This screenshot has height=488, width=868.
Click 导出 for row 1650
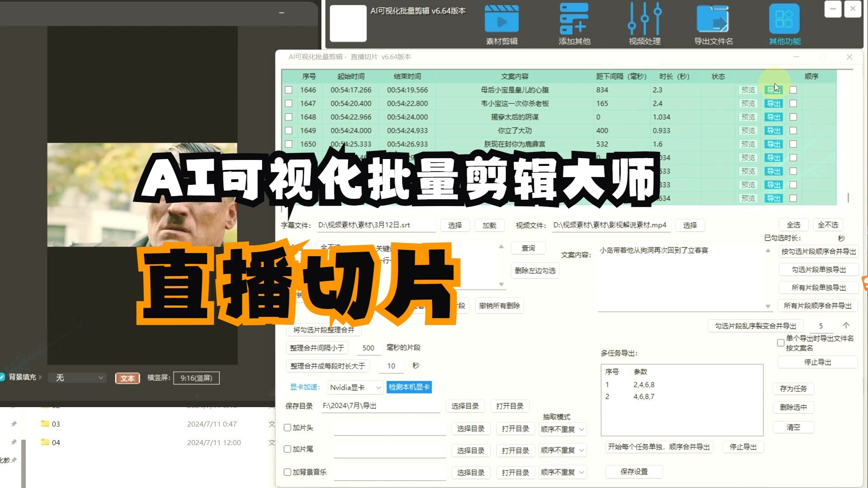pos(774,144)
